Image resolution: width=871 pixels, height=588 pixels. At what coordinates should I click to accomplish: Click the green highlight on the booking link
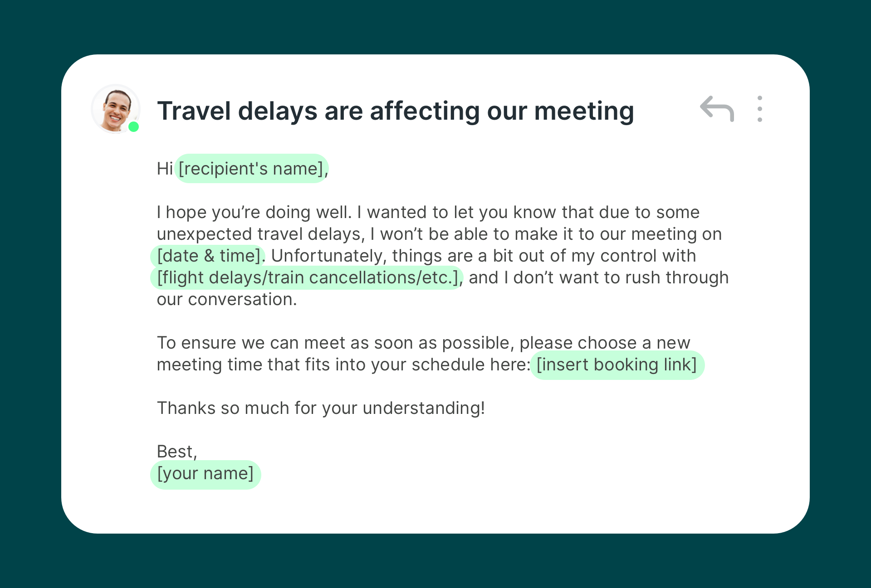coord(617,364)
